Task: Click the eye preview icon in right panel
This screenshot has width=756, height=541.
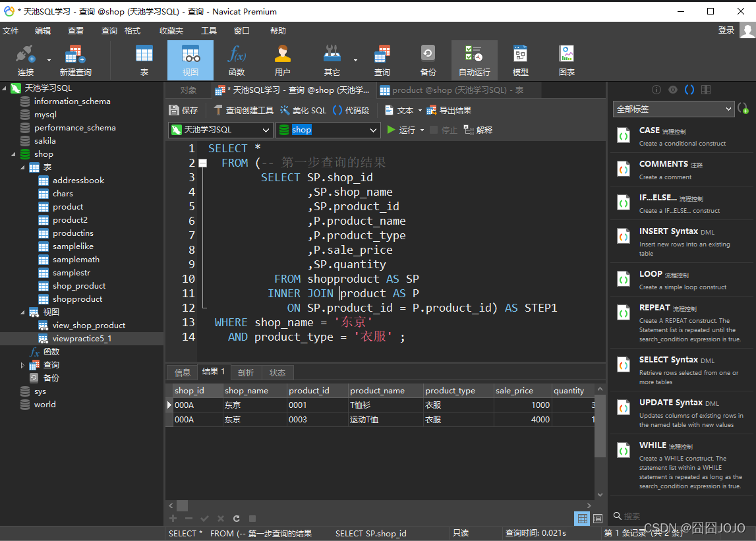Action: pyautogui.click(x=672, y=90)
